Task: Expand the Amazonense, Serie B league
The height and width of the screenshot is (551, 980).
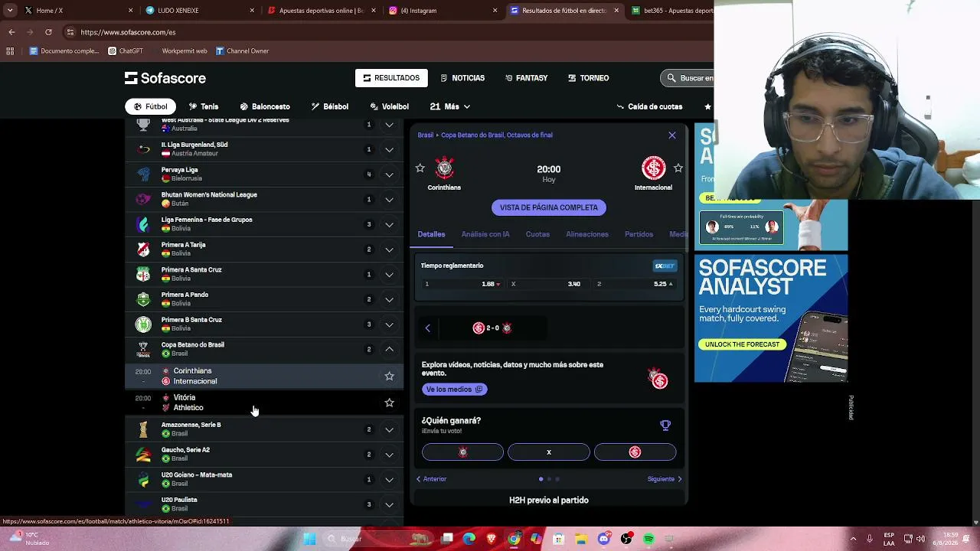Action: [389, 429]
